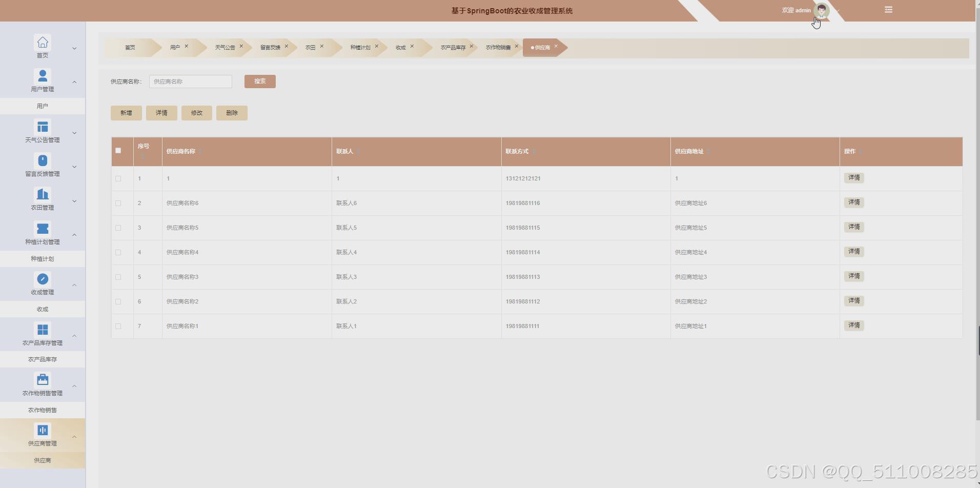Check the 供应商名称1 row checkbox

click(x=118, y=327)
